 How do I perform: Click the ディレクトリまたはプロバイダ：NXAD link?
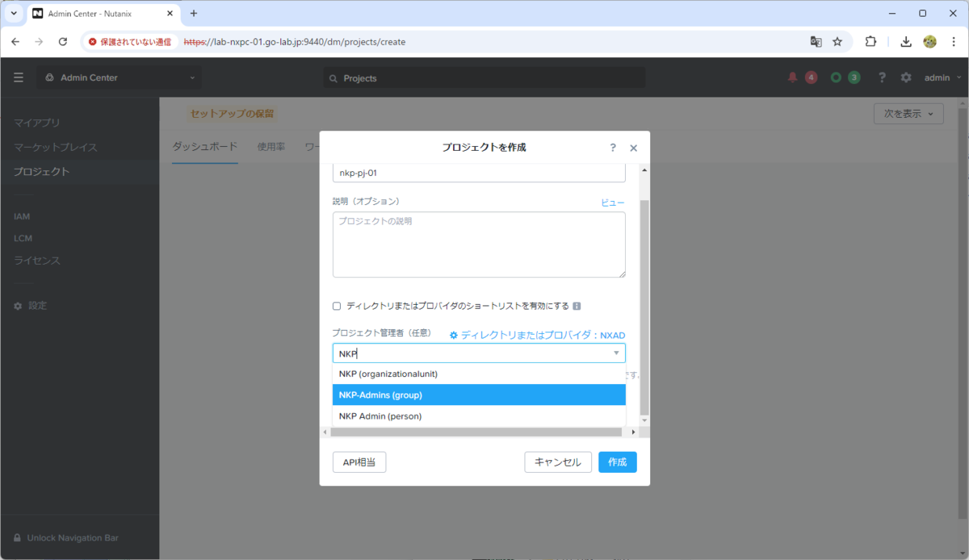click(538, 335)
